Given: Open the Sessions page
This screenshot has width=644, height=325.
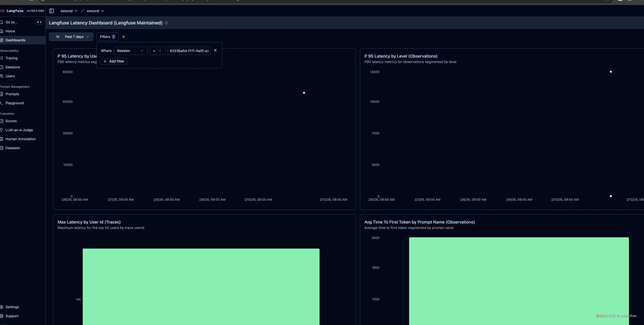Looking at the screenshot, I should tap(13, 67).
